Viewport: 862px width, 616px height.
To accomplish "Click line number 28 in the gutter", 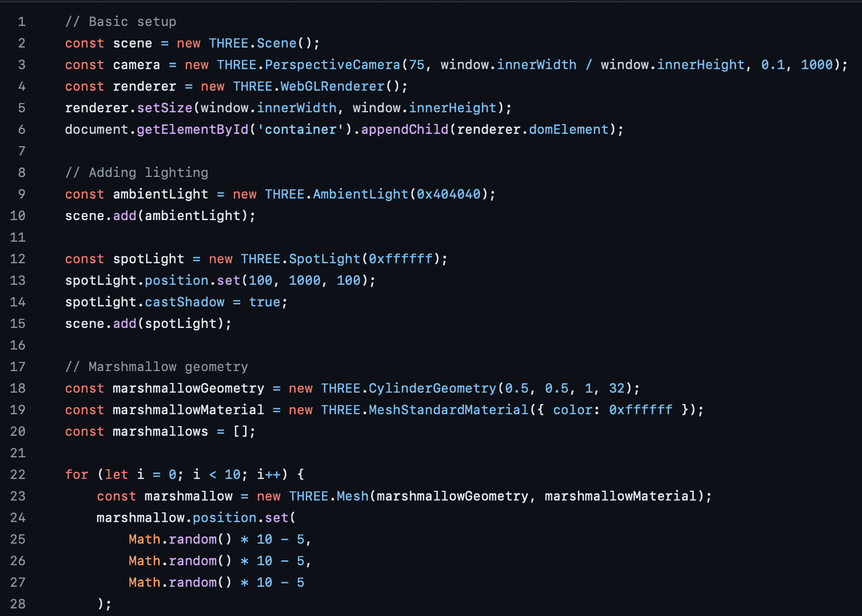I will [18, 604].
